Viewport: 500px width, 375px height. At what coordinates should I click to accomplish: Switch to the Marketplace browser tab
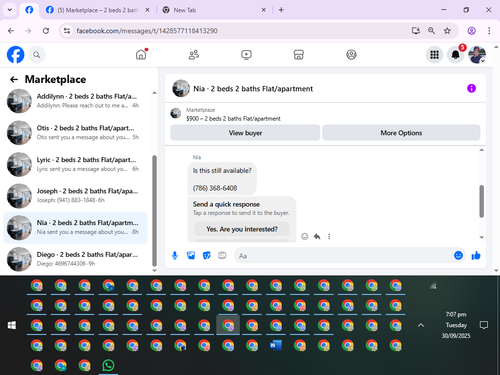97,10
